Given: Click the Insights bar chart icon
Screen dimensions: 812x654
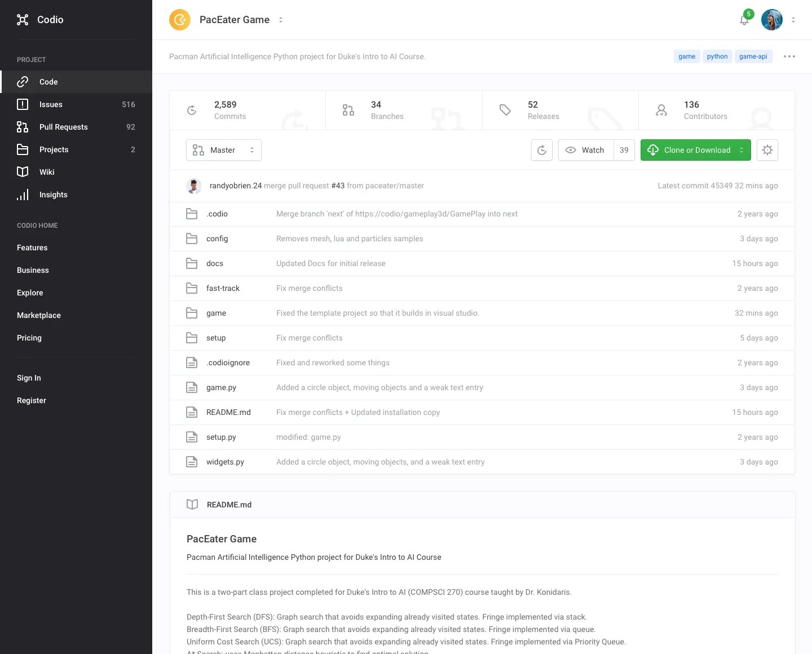Looking at the screenshot, I should pyautogui.click(x=23, y=195).
